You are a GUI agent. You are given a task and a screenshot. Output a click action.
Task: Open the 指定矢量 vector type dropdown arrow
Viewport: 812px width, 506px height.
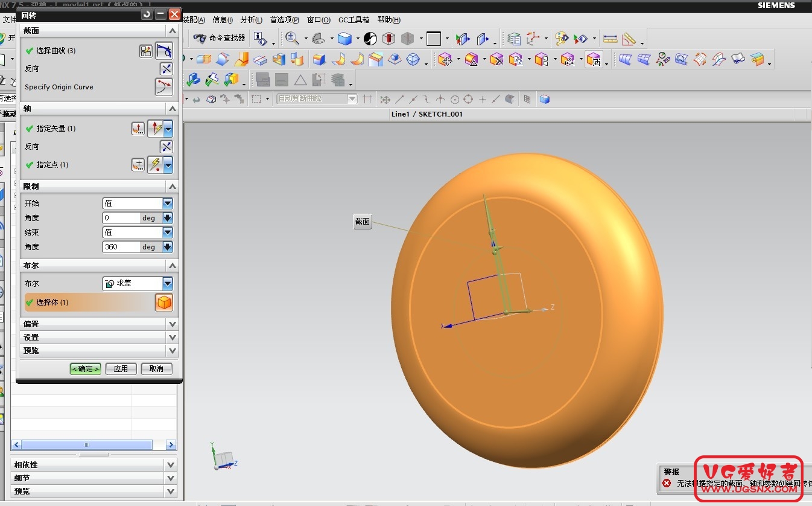(x=168, y=129)
